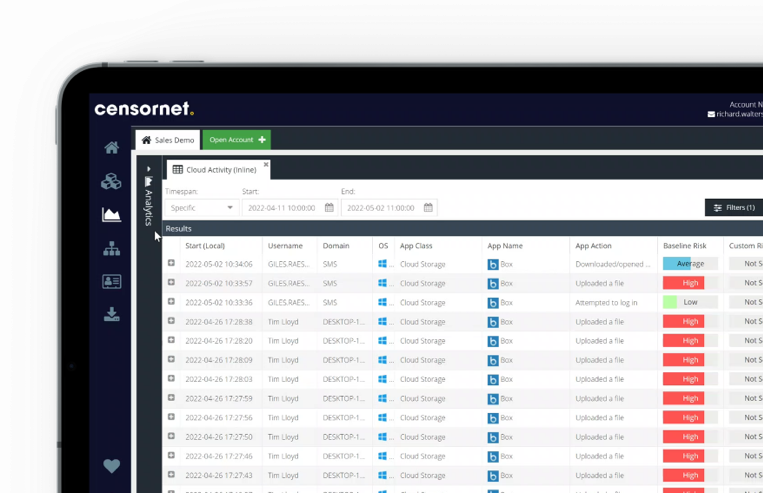Open the calendar picker for Start date
This screenshot has height=493, width=763.
(329, 208)
